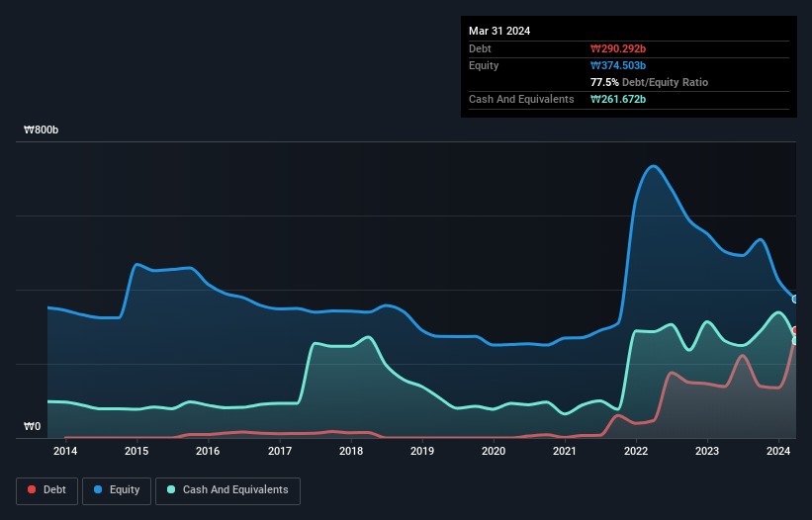
Task: Toggle the Debt series legend button
Action: click(x=46, y=490)
